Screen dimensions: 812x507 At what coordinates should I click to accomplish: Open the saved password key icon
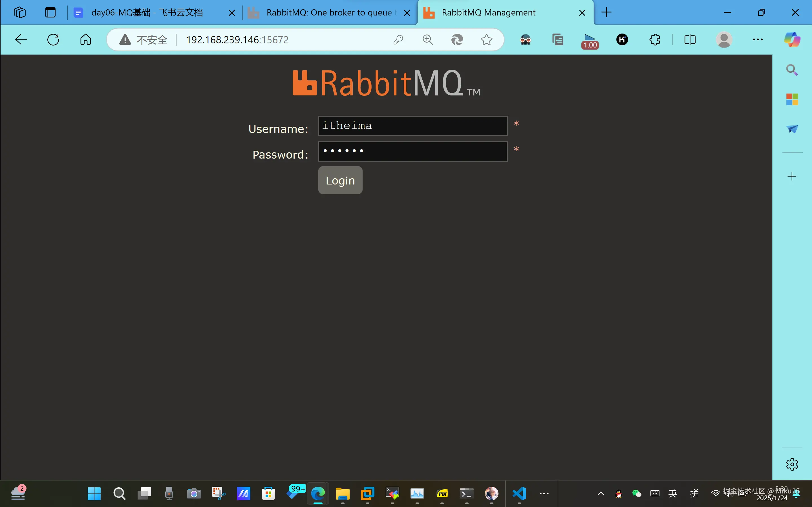(x=398, y=39)
